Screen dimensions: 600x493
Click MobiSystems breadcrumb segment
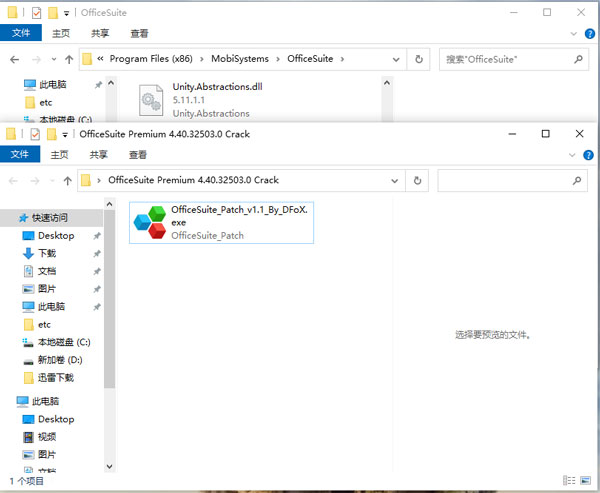240,59
